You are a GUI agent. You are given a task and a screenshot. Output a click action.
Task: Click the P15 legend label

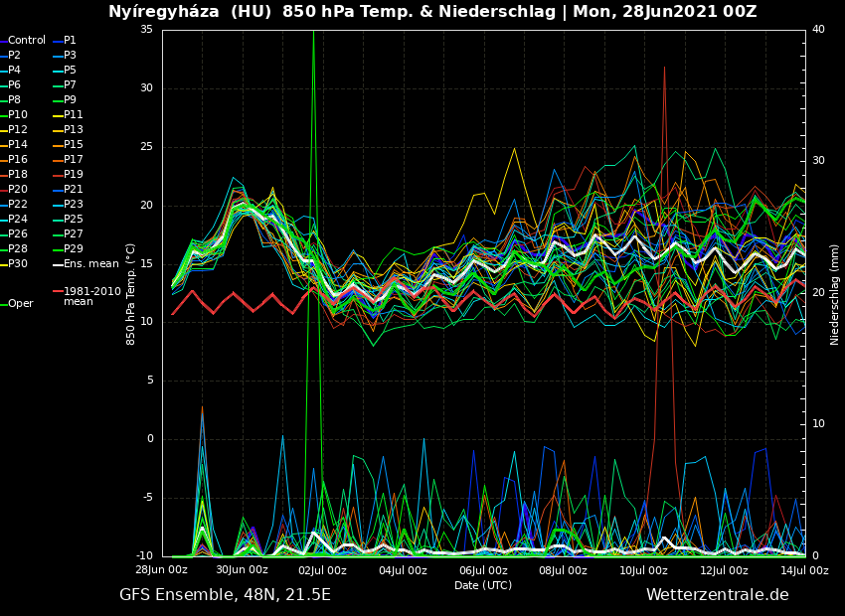point(74,145)
